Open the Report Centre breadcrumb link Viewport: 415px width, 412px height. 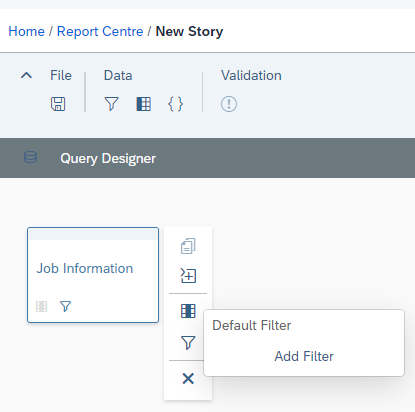100,31
